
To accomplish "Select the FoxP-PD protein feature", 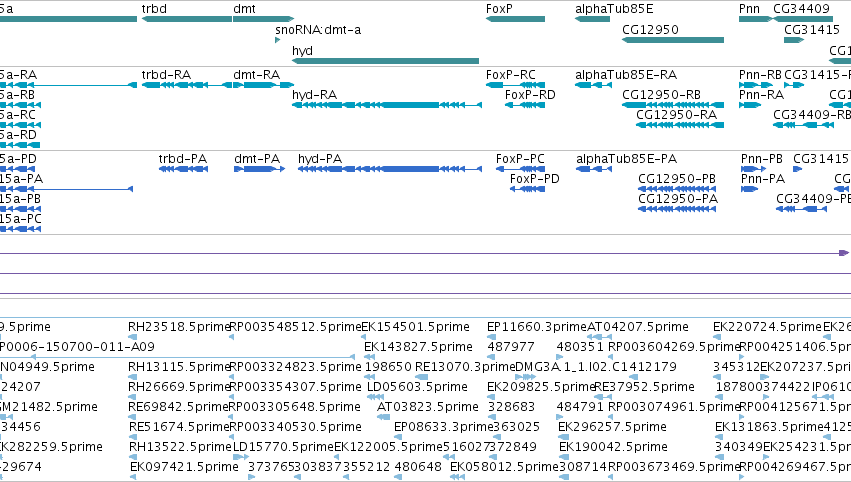I will tap(528, 189).
